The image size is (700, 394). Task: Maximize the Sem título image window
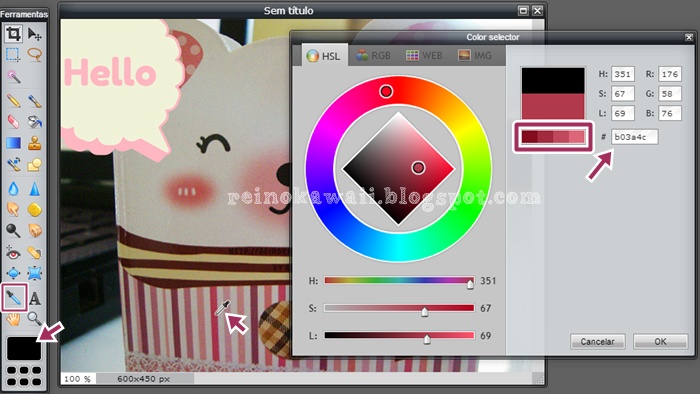click(523, 11)
